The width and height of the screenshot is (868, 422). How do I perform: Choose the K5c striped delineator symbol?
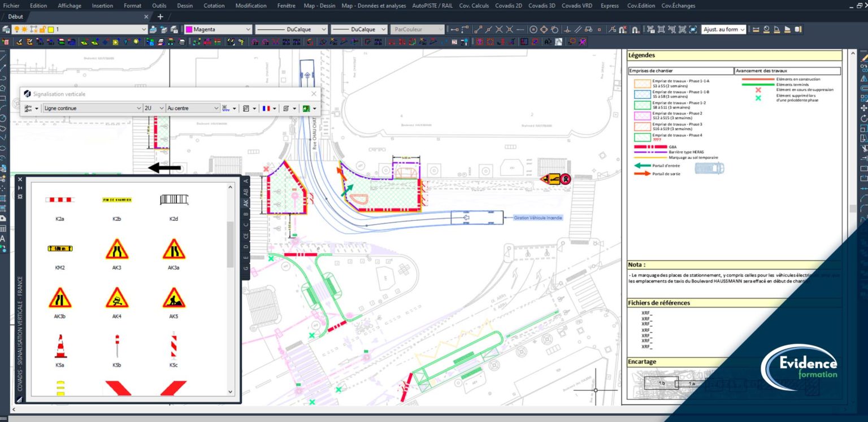pyautogui.click(x=173, y=347)
